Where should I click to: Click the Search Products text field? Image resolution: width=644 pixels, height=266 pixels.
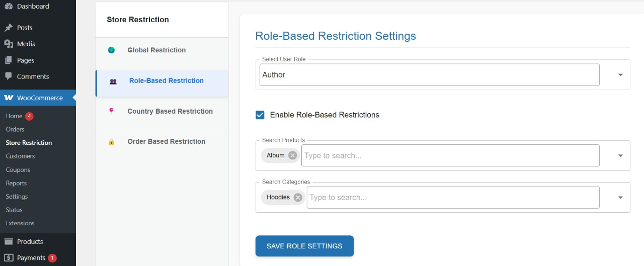point(450,155)
